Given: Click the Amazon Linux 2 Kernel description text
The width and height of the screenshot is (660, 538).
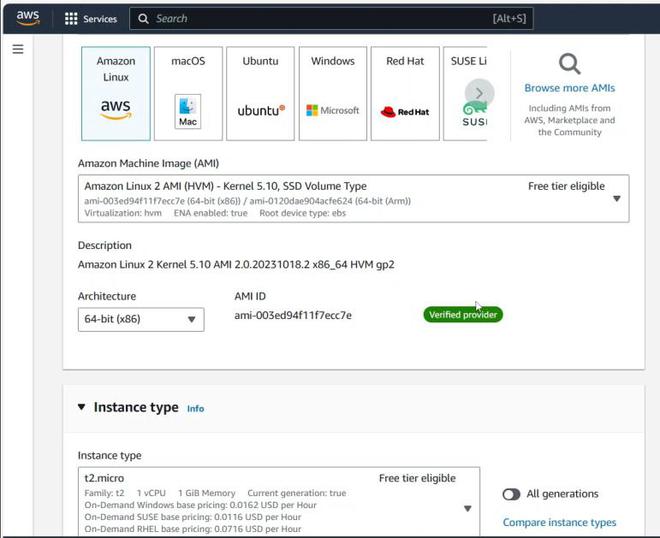Looking at the screenshot, I should pos(236,265).
